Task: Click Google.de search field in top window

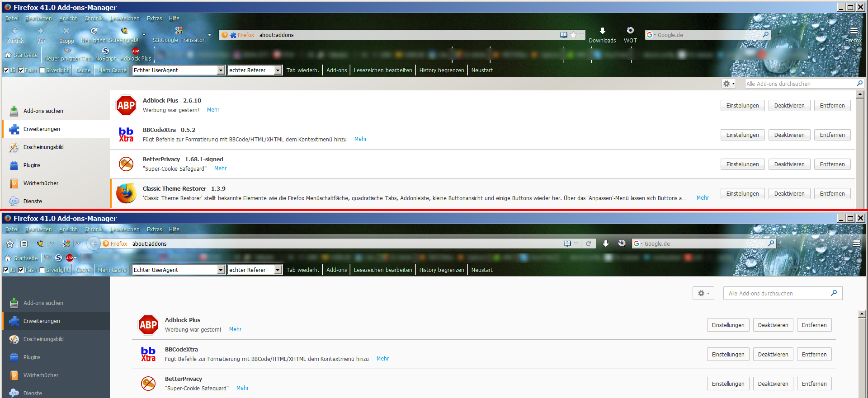Action: coord(708,35)
